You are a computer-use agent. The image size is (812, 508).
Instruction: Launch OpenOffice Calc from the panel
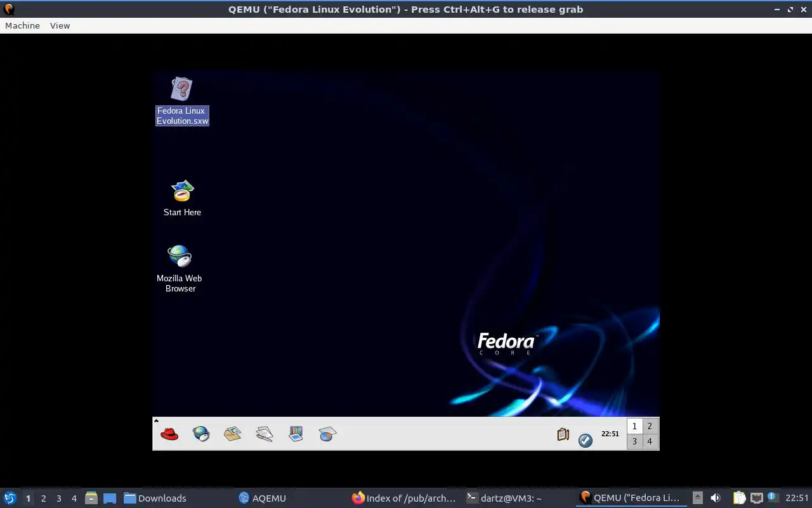pyautogui.click(x=327, y=434)
